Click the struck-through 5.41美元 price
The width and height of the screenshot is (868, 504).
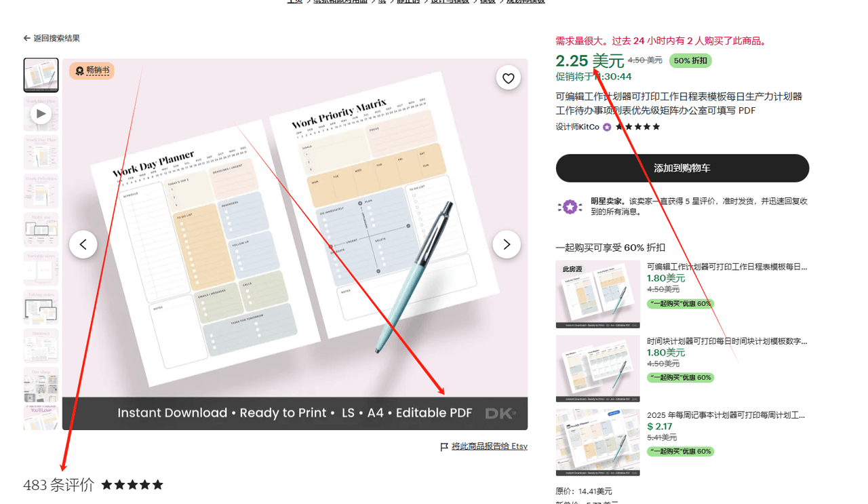tap(663, 438)
